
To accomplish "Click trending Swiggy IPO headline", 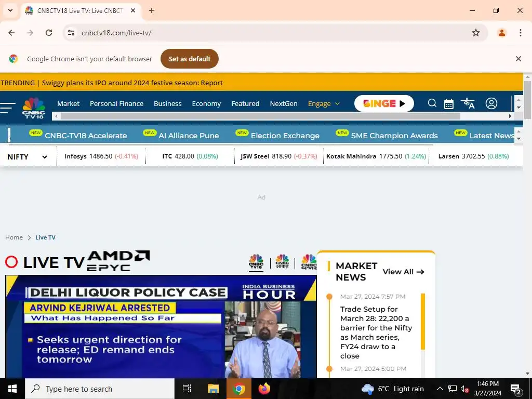I will tap(132, 83).
